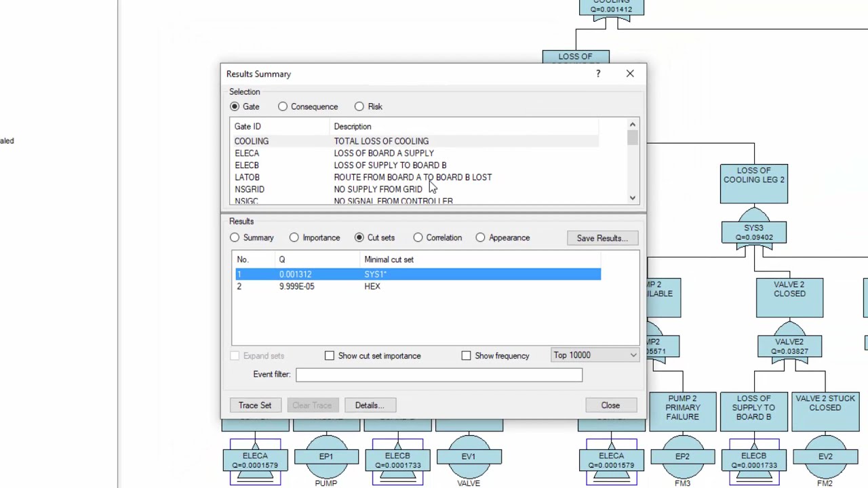Select the ELECA transfer gate next to EP2
The height and width of the screenshot is (488, 868).
click(x=611, y=461)
